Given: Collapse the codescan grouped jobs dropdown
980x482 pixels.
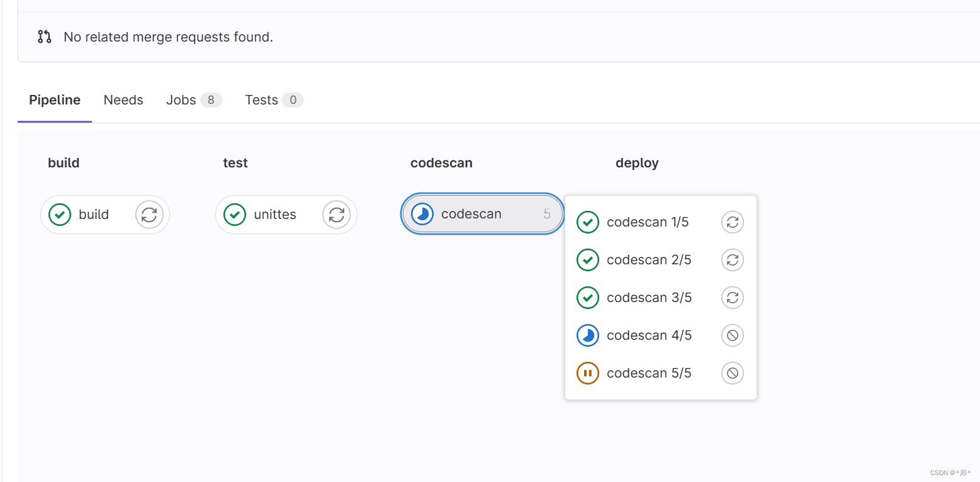Looking at the screenshot, I should (482, 214).
